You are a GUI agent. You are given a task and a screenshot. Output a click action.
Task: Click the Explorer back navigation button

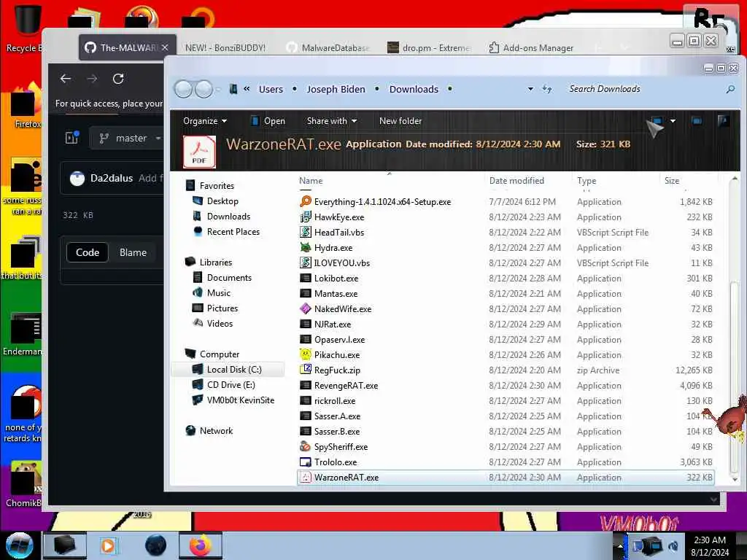[183, 89]
